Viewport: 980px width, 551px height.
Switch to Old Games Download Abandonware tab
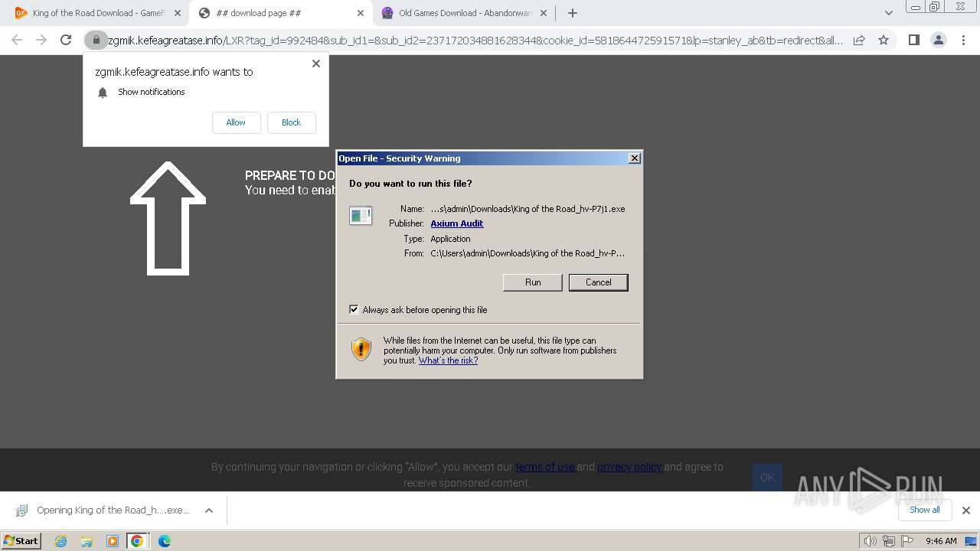[464, 13]
